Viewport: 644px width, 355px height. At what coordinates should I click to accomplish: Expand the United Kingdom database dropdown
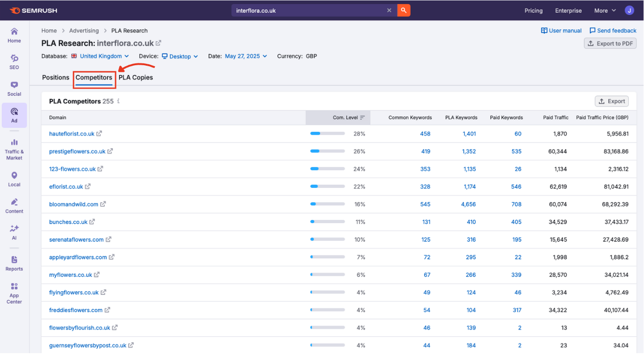(x=100, y=56)
